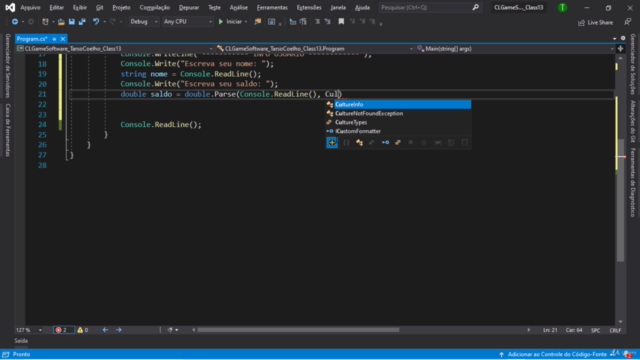Toggle interfaces filter in IntelliSense
The width and height of the screenshot is (640, 360).
tap(385, 142)
